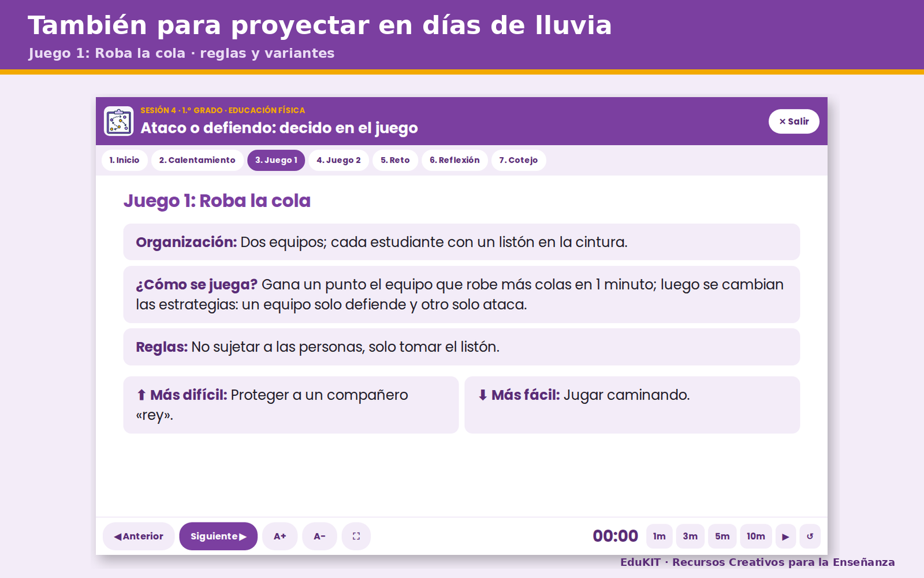Click the 00:00 timer display
924x578 pixels.
pos(616,536)
